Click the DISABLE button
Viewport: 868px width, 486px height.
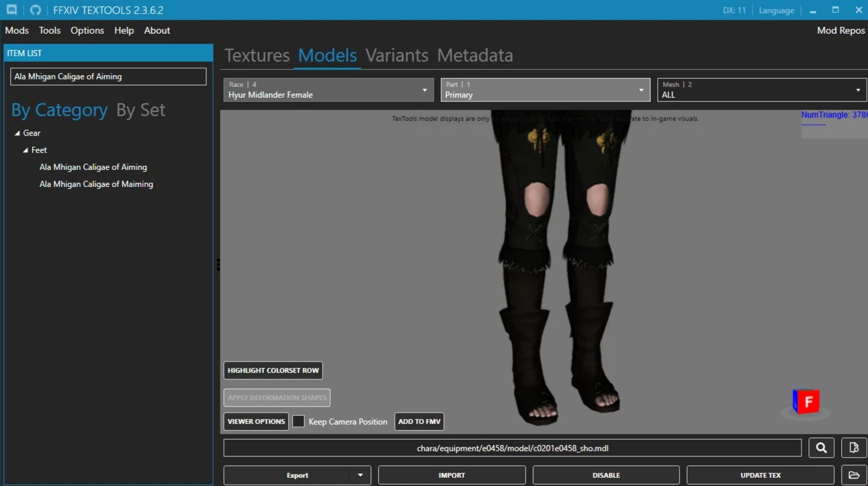coord(606,475)
